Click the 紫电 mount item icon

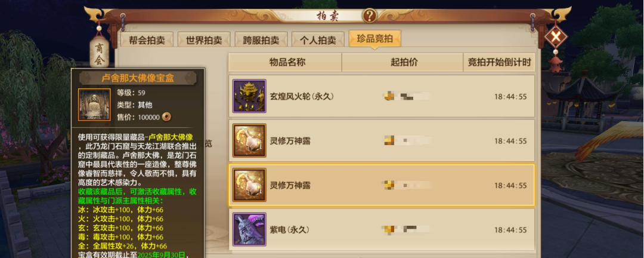click(x=249, y=229)
